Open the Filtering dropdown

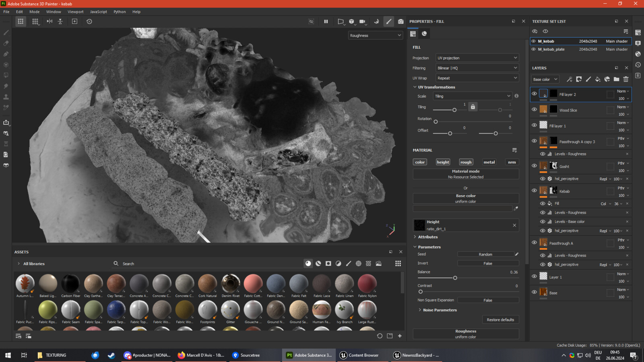coord(477,68)
